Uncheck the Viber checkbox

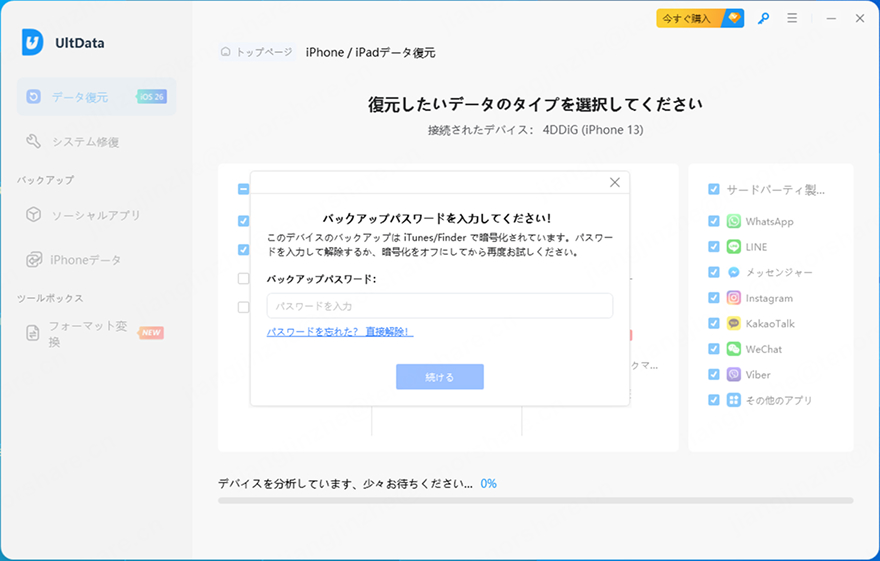point(713,374)
